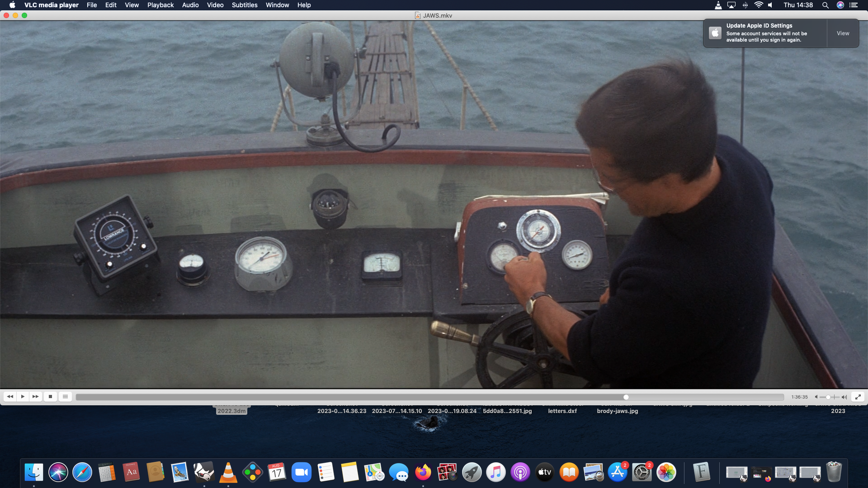Open AirPlay display menu bar icon

731,5
